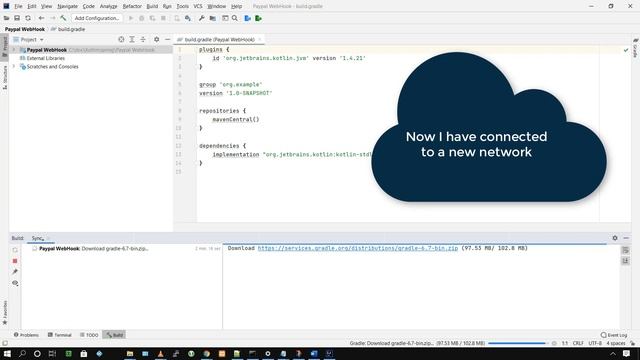The height and width of the screenshot is (360, 640).
Task: Click UTF-8 encoding in status bar
Action: tap(595, 343)
